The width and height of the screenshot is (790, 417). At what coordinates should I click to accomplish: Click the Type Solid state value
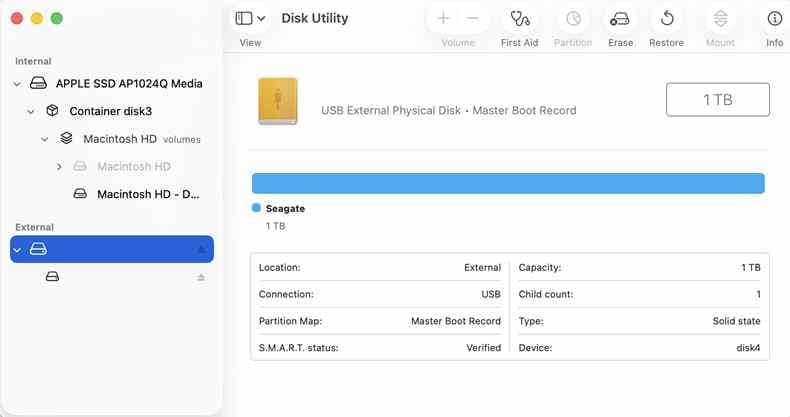point(736,321)
